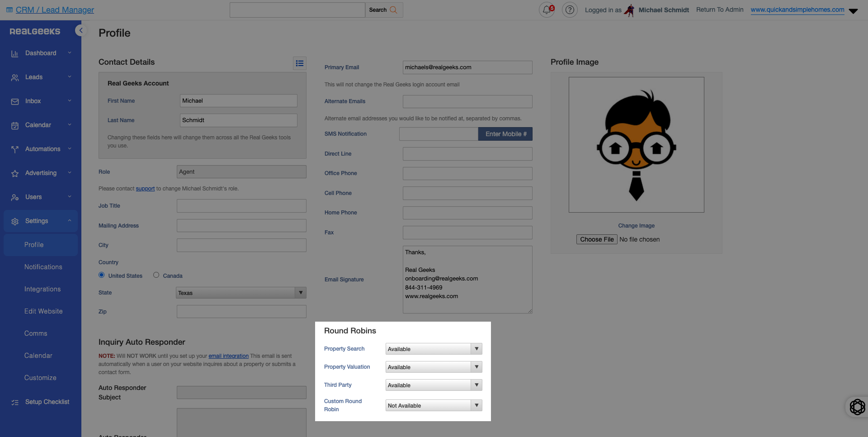Click the Job Title field
868x437 pixels.
pos(241,206)
